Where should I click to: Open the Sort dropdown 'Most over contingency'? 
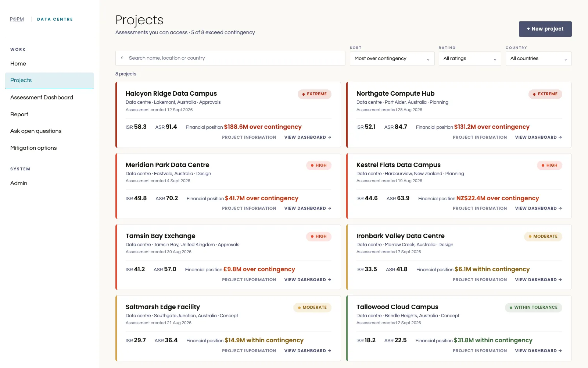pos(392,59)
